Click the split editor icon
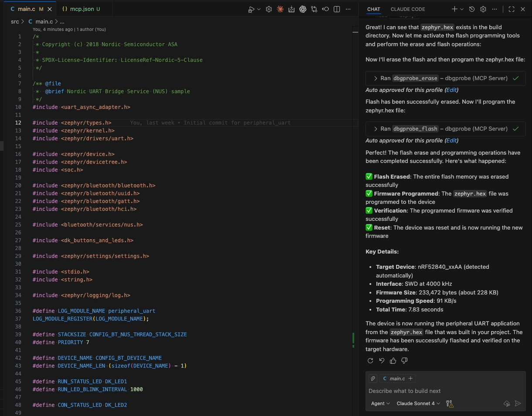The image size is (532, 416). (337, 9)
